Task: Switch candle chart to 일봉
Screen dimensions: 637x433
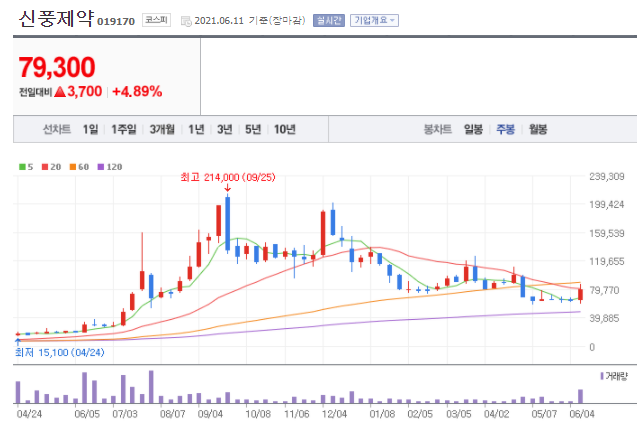Action: [x=473, y=129]
